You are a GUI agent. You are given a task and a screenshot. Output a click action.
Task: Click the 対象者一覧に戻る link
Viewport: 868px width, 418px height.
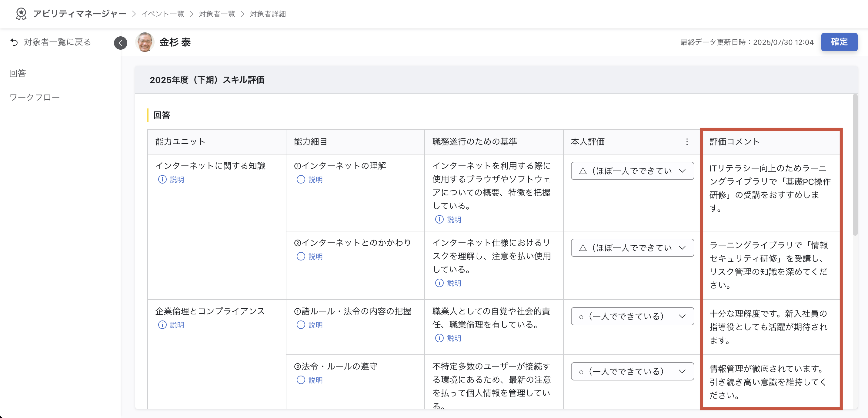click(57, 42)
